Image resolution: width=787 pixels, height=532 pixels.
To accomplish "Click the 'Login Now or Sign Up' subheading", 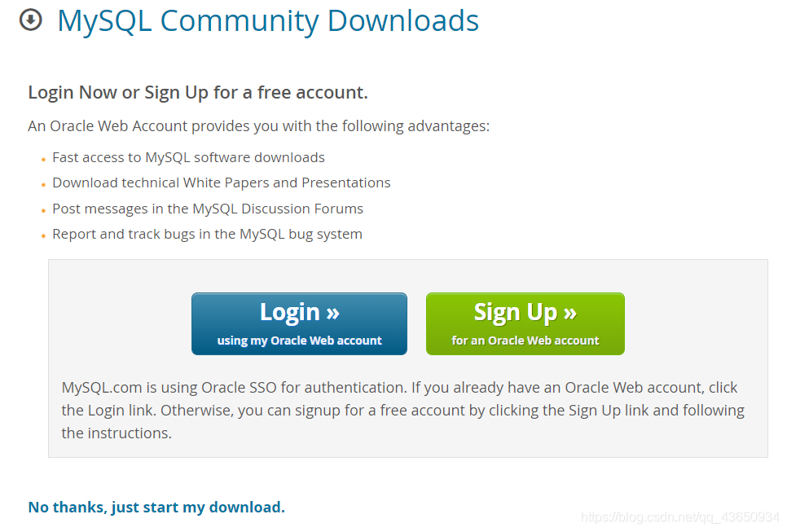I will (198, 92).
